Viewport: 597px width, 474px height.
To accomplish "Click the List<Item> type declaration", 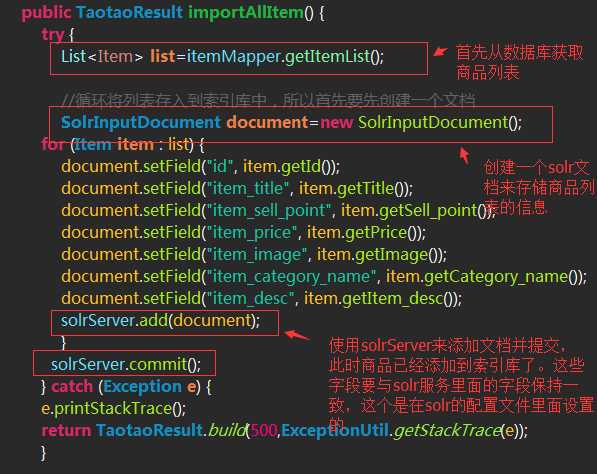I will (x=102, y=57).
